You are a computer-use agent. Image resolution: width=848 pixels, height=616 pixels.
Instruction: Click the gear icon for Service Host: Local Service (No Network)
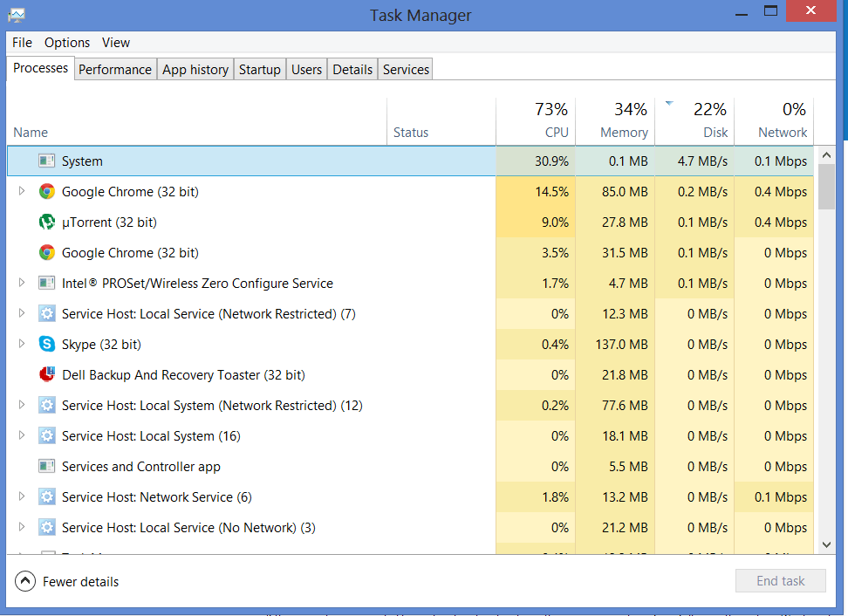pyautogui.click(x=47, y=527)
